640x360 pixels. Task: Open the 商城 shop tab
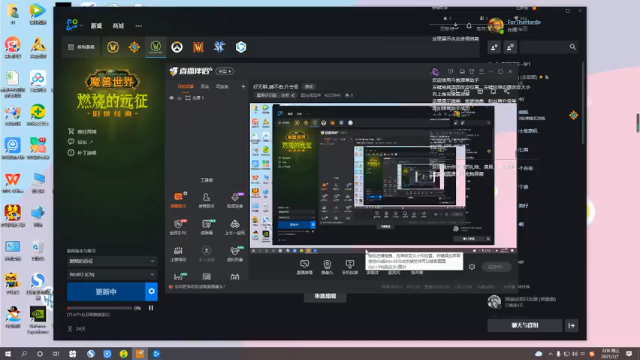(118, 26)
